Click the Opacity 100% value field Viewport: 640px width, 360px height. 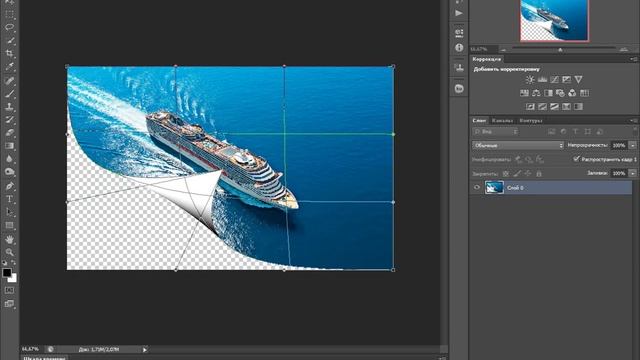click(x=619, y=145)
